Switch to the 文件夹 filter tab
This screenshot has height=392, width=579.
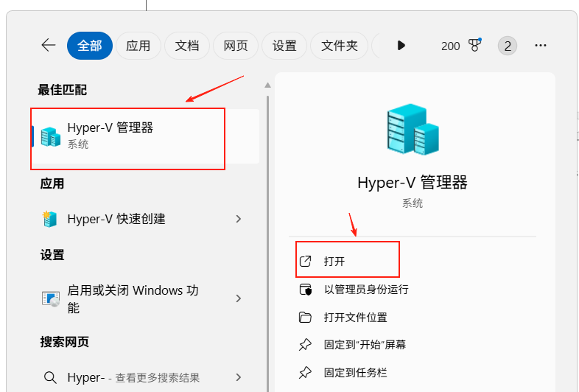(x=340, y=46)
